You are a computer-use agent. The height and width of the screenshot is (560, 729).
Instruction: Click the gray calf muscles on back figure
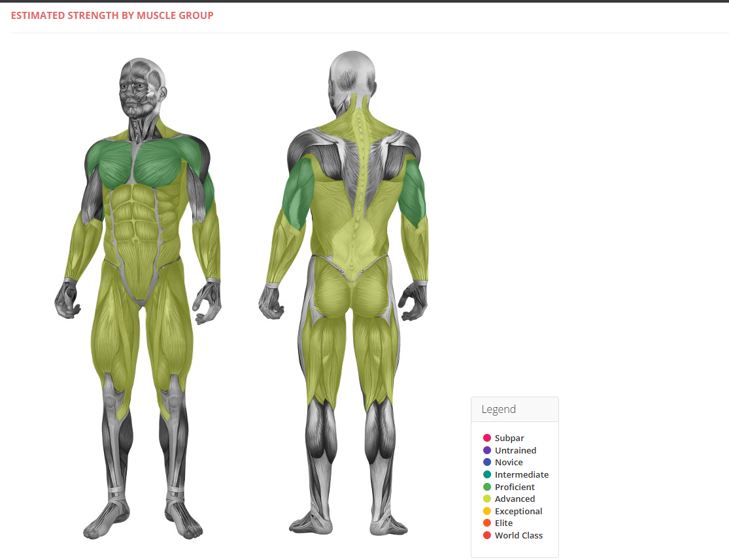(322, 430)
